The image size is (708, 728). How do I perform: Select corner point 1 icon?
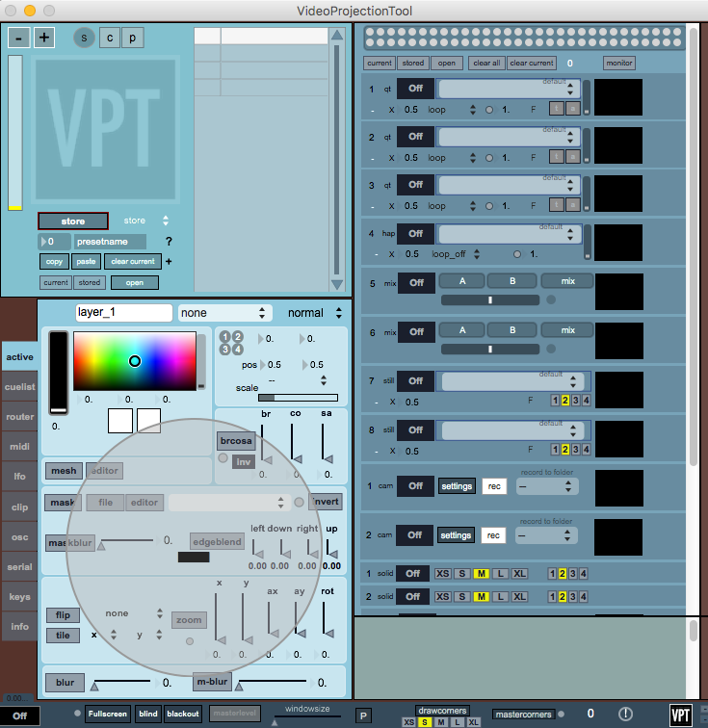click(x=224, y=337)
